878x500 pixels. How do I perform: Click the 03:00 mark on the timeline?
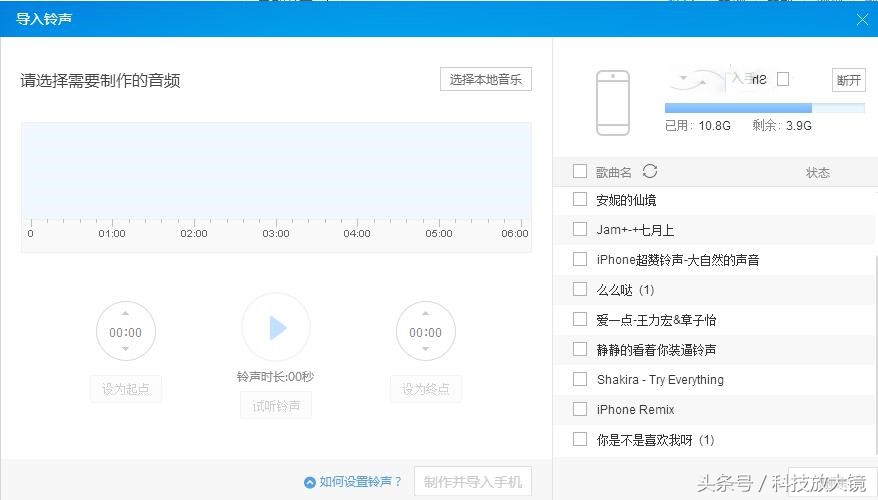(276, 233)
